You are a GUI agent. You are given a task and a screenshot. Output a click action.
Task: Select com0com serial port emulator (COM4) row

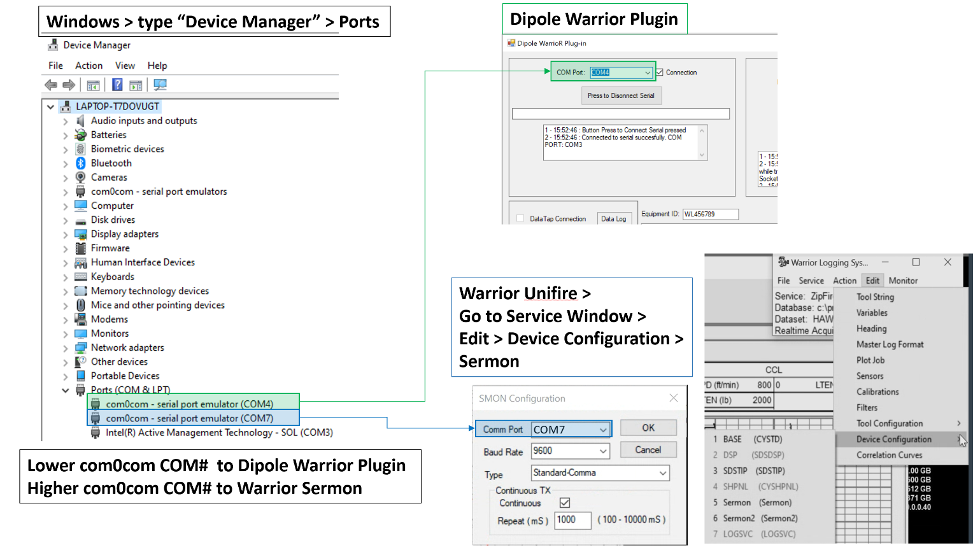(192, 404)
